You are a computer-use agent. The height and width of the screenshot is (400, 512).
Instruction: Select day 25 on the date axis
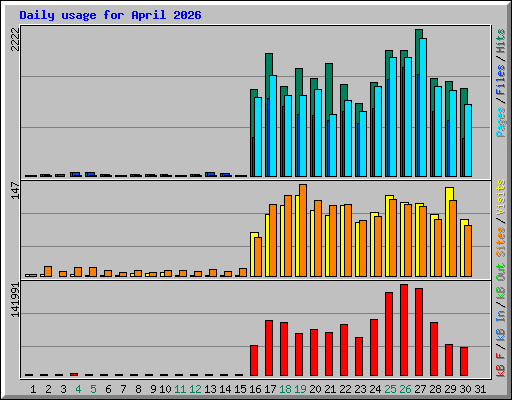click(x=390, y=389)
